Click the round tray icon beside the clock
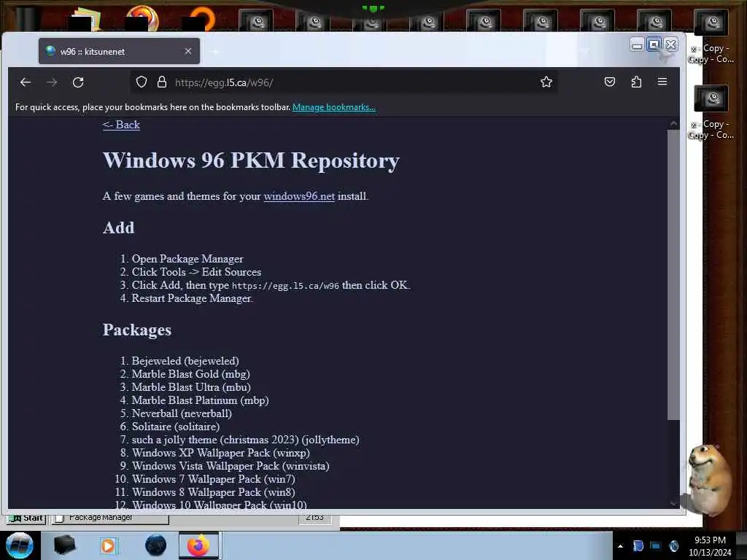Screen dimensions: 747x560 (673, 546)
